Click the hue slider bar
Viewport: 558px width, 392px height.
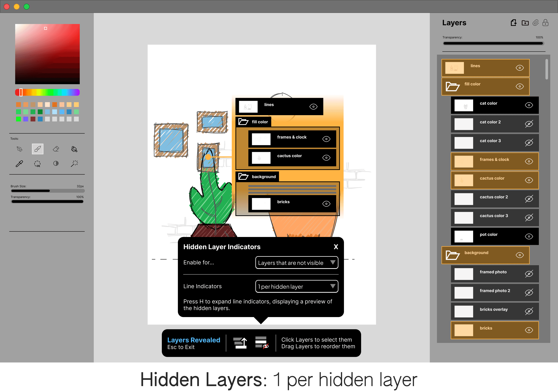(x=47, y=92)
